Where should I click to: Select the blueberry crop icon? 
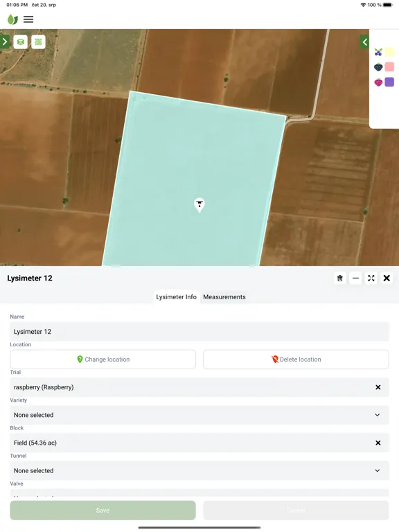click(378, 52)
